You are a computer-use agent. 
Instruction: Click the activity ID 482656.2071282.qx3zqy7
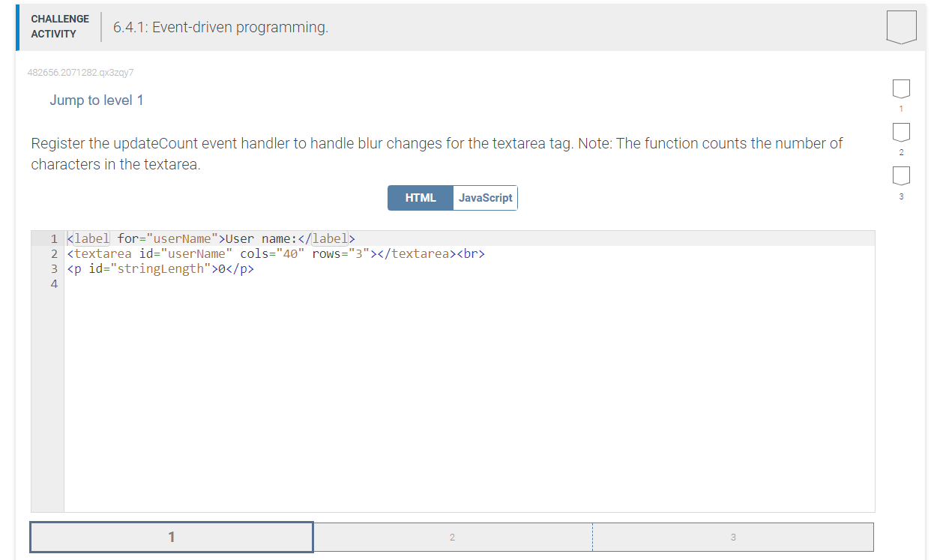click(x=80, y=73)
